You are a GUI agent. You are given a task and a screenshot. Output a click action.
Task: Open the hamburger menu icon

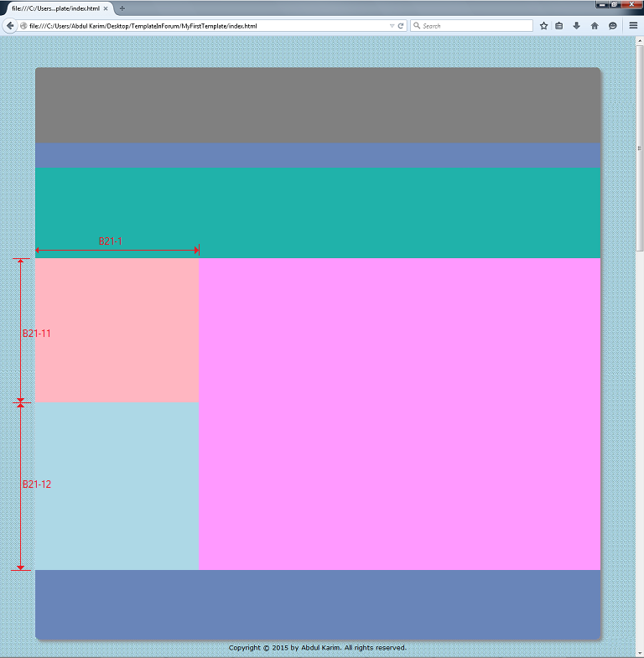click(633, 26)
